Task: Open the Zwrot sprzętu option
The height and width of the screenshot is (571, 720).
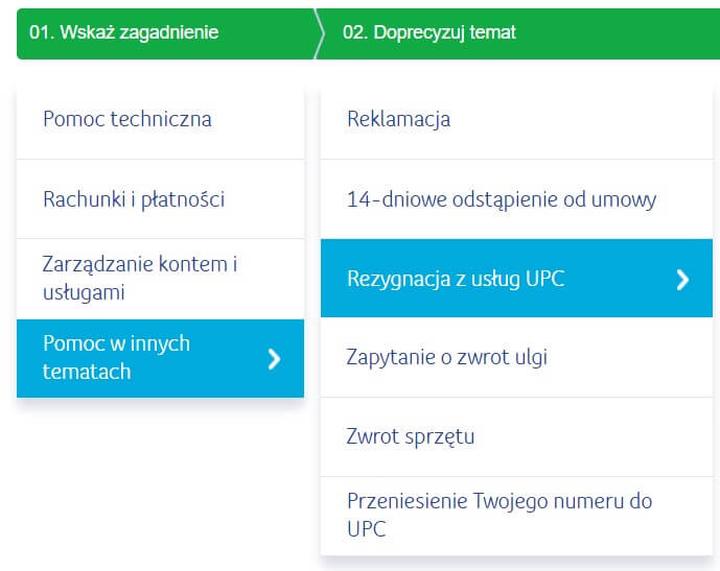Action: pyautogui.click(x=516, y=437)
